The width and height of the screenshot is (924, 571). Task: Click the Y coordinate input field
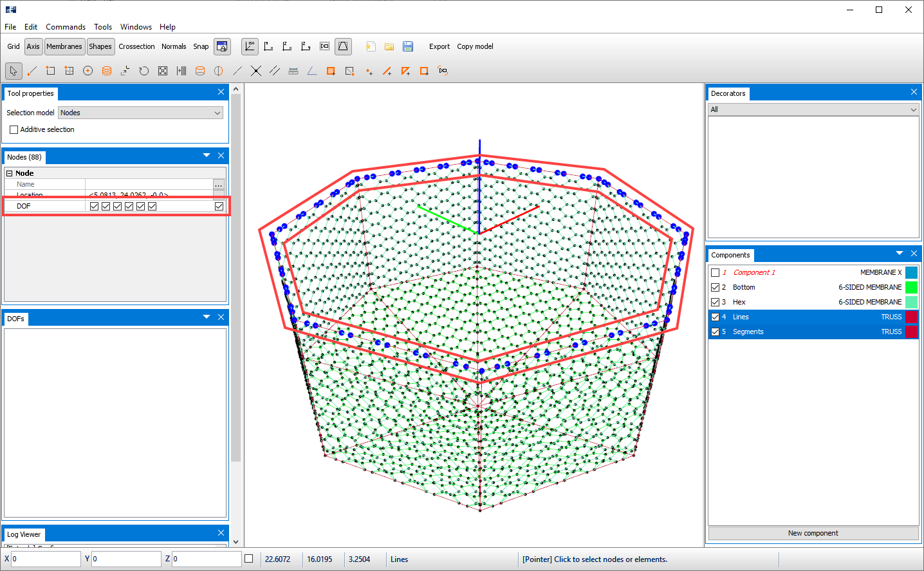[x=126, y=559]
